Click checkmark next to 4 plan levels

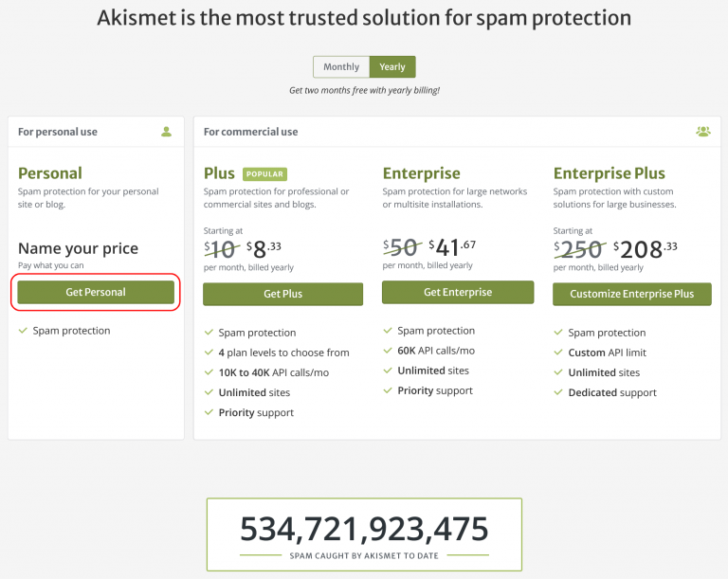coord(209,353)
